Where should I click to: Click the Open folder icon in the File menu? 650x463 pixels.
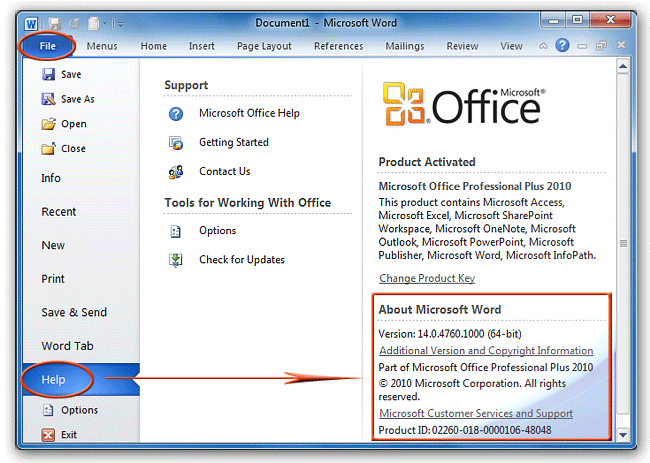pos(49,124)
